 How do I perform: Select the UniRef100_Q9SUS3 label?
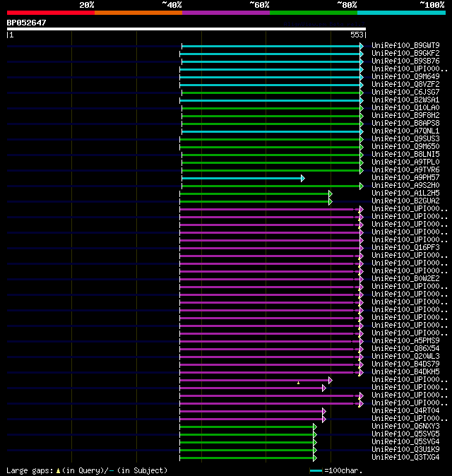click(x=405, y=138)
